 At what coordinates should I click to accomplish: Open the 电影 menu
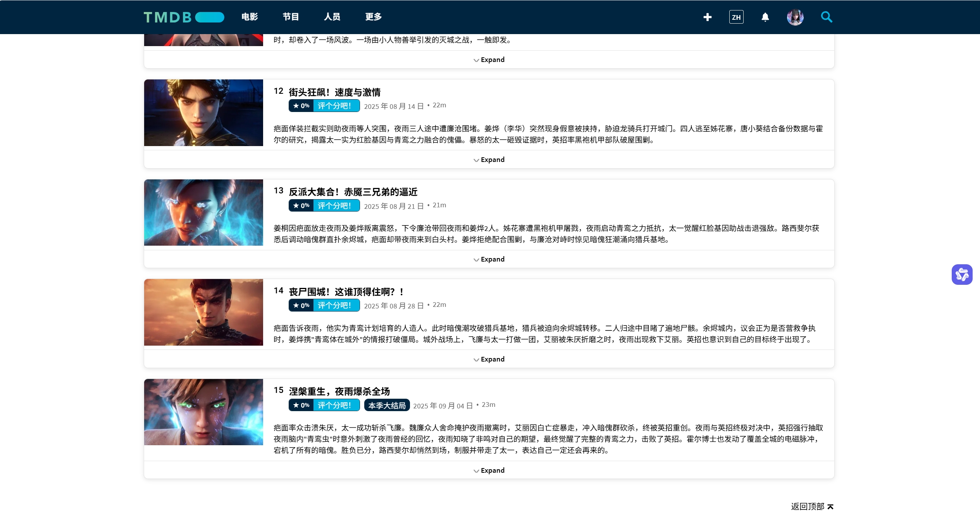249,17
